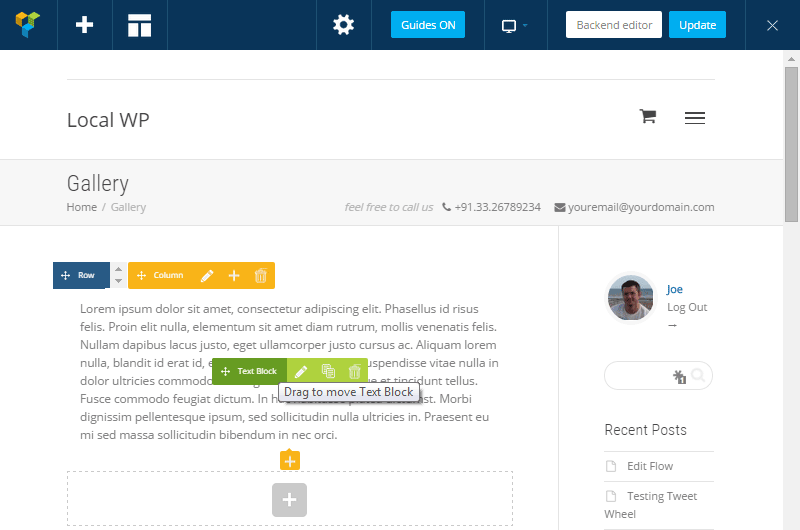The image size is (800, 530).
Task: Click the page vertical scrollbar thumb
Action: coord(791,144)
